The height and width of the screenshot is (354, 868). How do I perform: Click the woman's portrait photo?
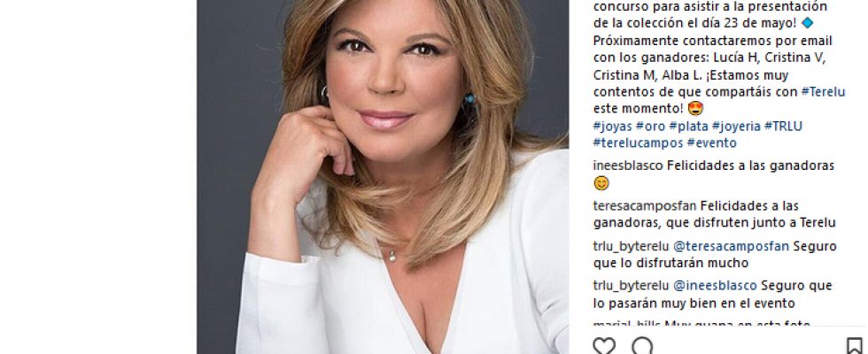383,177
